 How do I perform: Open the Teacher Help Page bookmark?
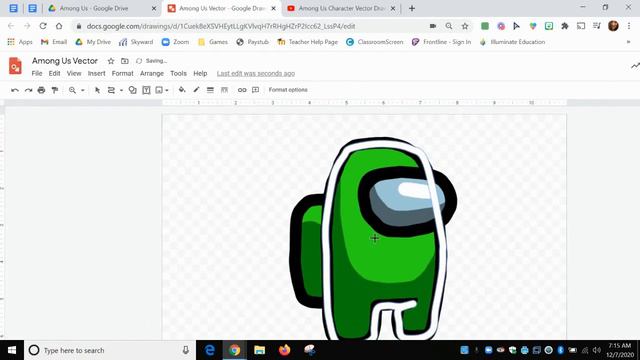(x=307, y=42)
